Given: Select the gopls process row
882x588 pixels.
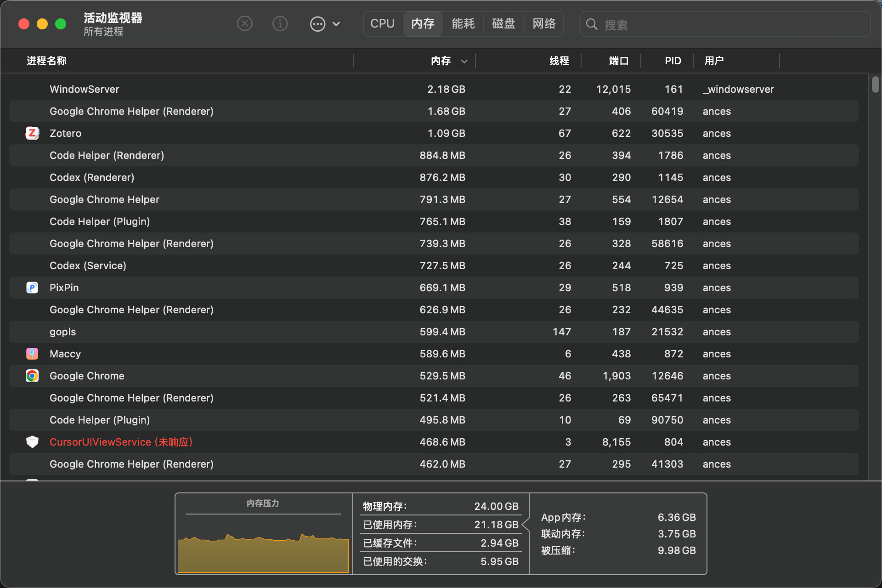Looking at the screenshot, I should click(x=434, y=332).
